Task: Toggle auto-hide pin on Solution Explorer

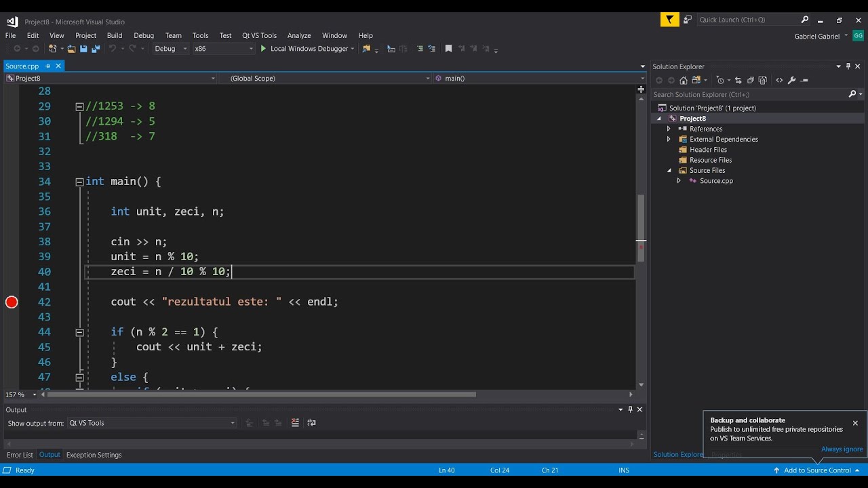Action: 848,66
